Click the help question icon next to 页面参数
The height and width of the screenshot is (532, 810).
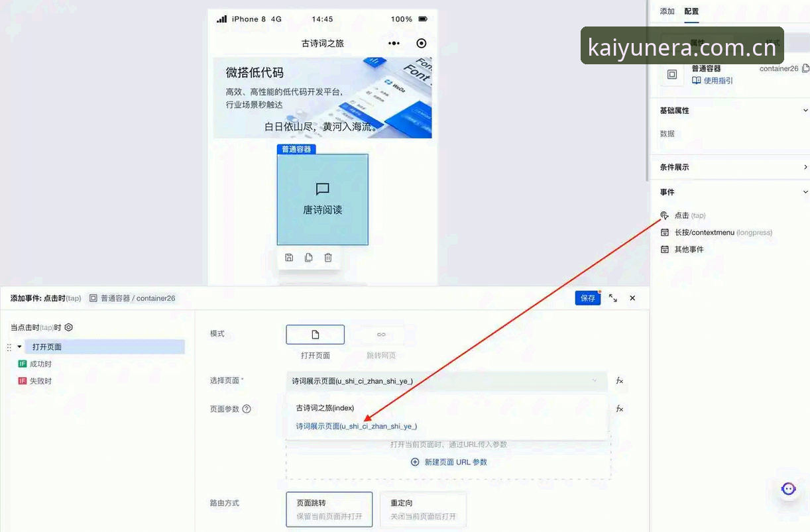247,409
